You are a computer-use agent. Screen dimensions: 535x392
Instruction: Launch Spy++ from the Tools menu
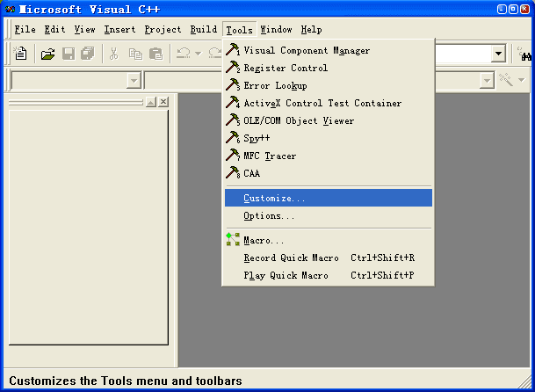329,138
